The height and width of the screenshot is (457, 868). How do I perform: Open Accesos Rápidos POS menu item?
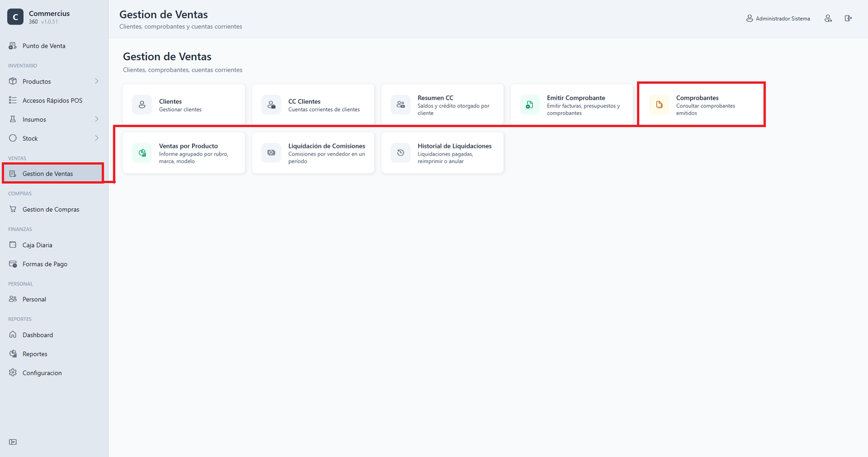[54, 100]
